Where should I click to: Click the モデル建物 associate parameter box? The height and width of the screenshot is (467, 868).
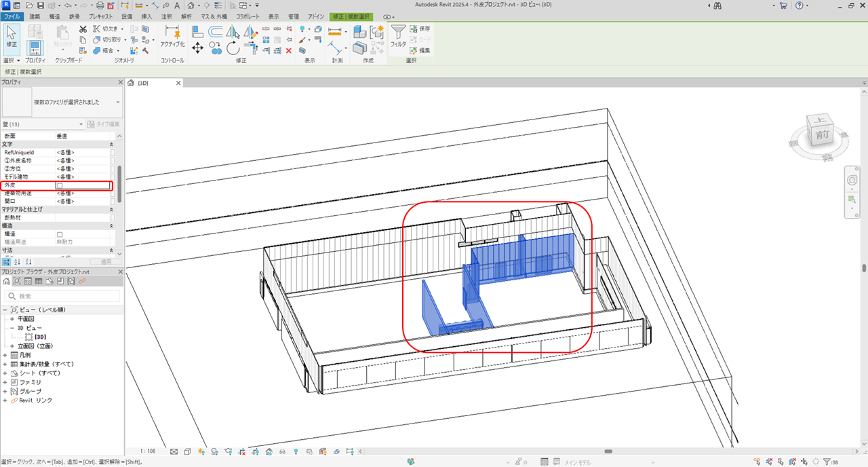click(x=113, y=177)
